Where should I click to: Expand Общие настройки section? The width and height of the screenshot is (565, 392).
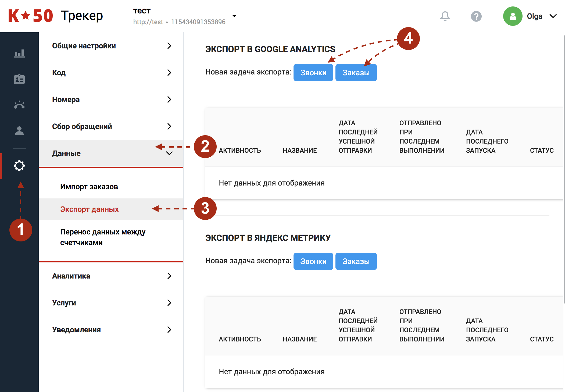111,46
